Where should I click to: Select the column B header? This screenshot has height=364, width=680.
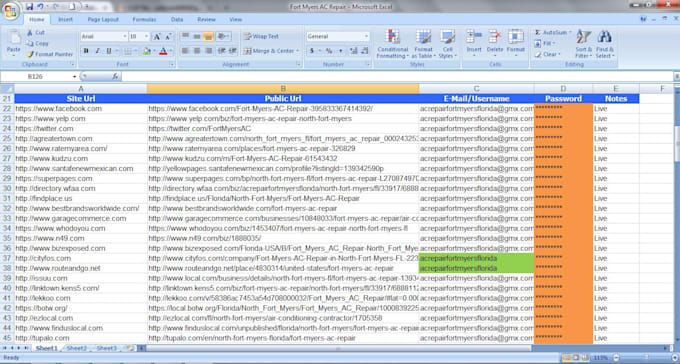[x=283, y=89]
